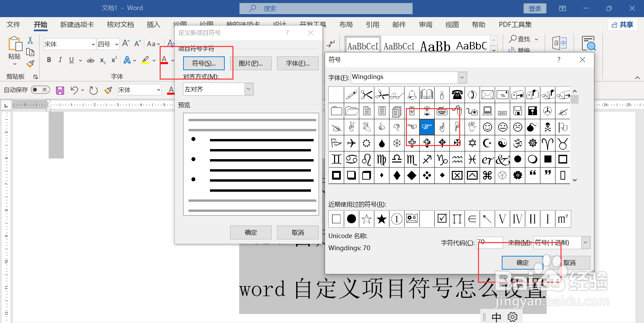
Task: Select the yin-yang symbol
Action: coord(502,143)
